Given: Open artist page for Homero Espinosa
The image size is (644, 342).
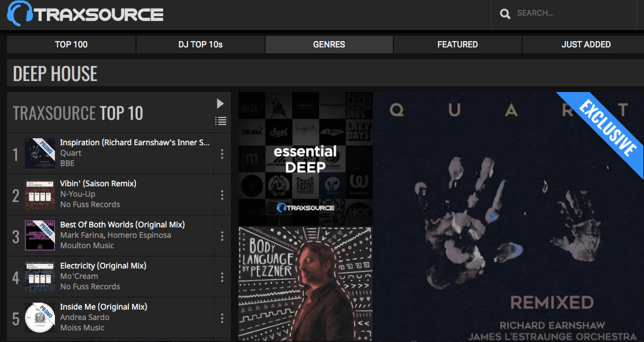Looking at the screenshot, I should (x=139, y=236).
